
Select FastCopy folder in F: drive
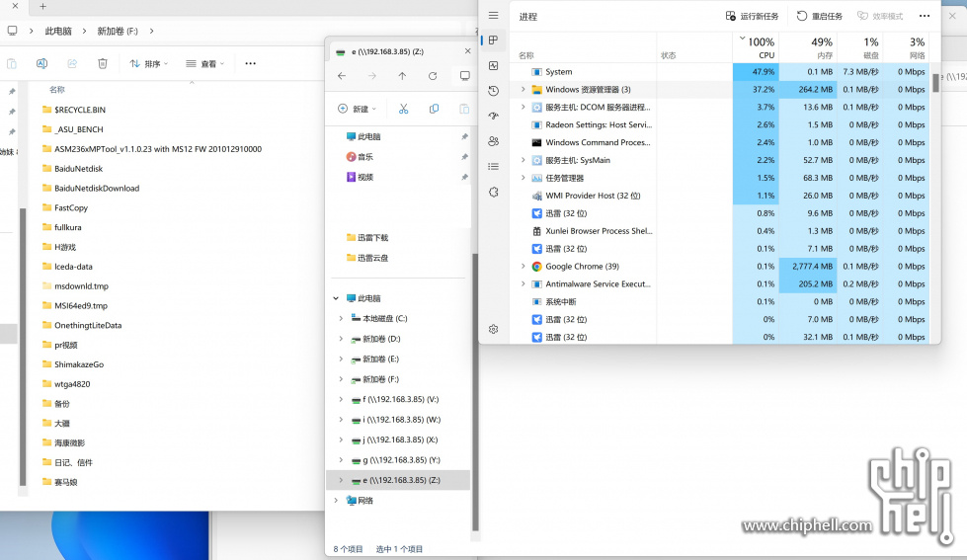click(x=65, y=208)
